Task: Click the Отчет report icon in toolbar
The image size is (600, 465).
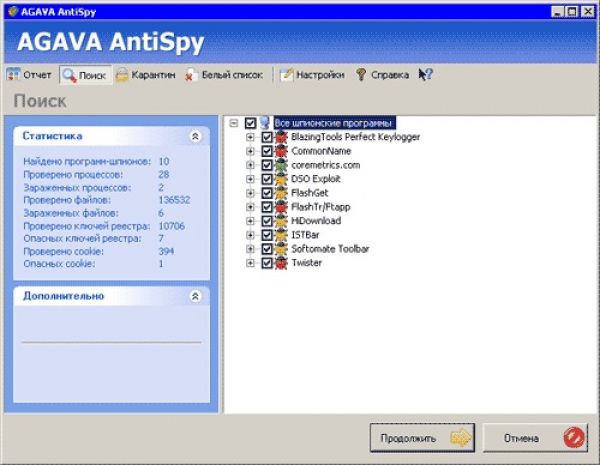Action: point(14,74)
